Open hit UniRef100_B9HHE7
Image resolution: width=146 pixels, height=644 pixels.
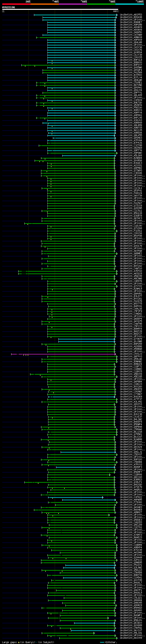point(131,22)
